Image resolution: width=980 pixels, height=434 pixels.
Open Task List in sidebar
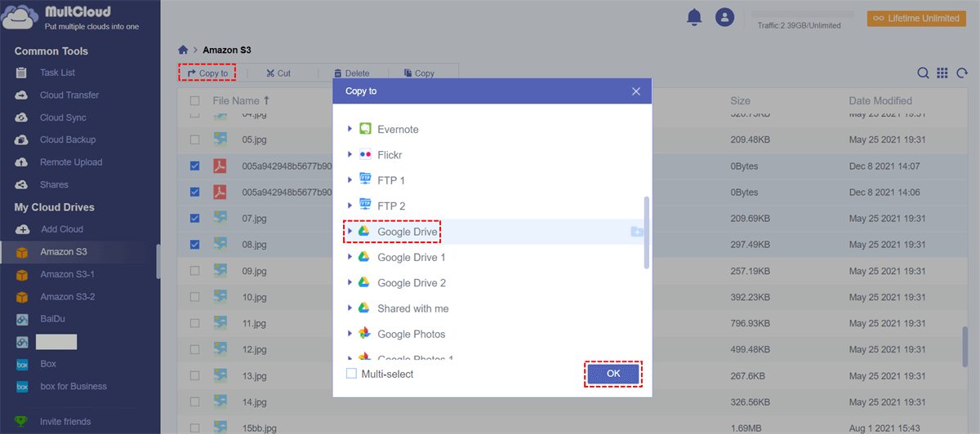pyautogui.click(x=57, y=73)
